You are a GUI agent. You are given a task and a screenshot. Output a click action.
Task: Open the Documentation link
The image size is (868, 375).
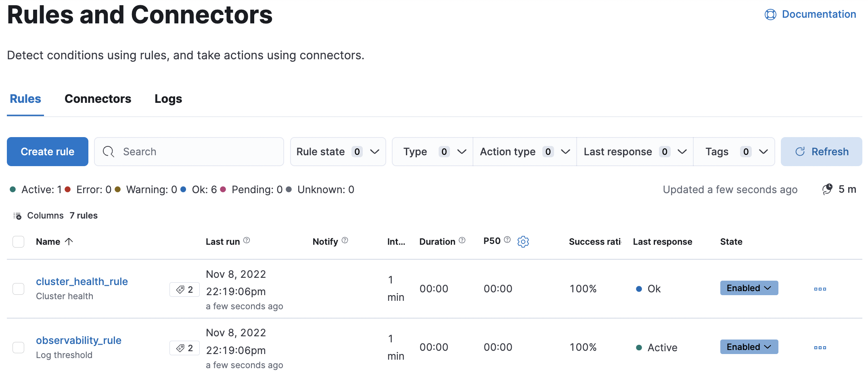pos(819,14)
